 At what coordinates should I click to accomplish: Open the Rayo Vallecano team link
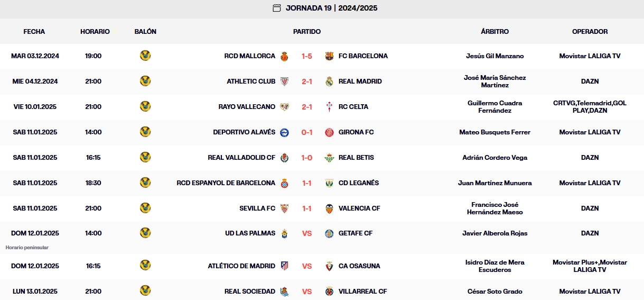247,107
